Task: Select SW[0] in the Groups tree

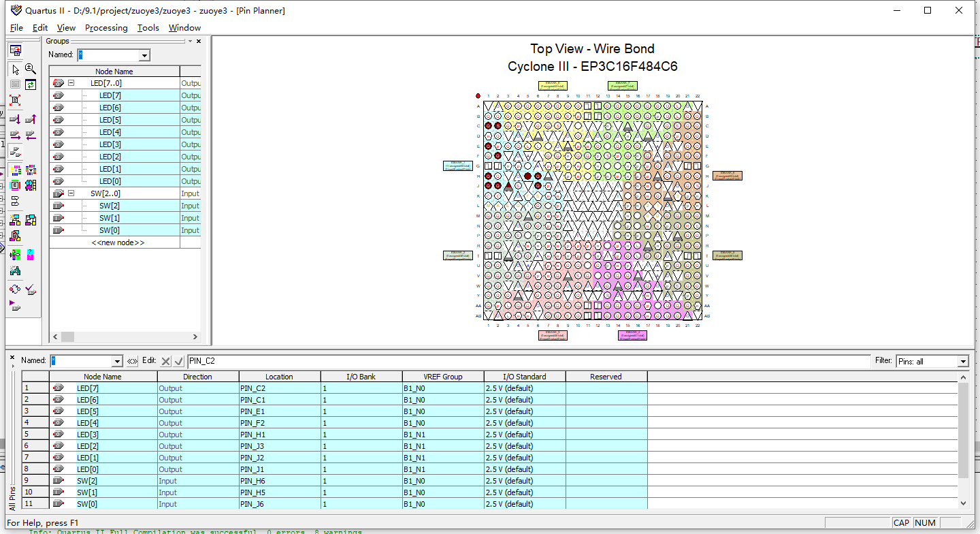Action: click(110, 230)
